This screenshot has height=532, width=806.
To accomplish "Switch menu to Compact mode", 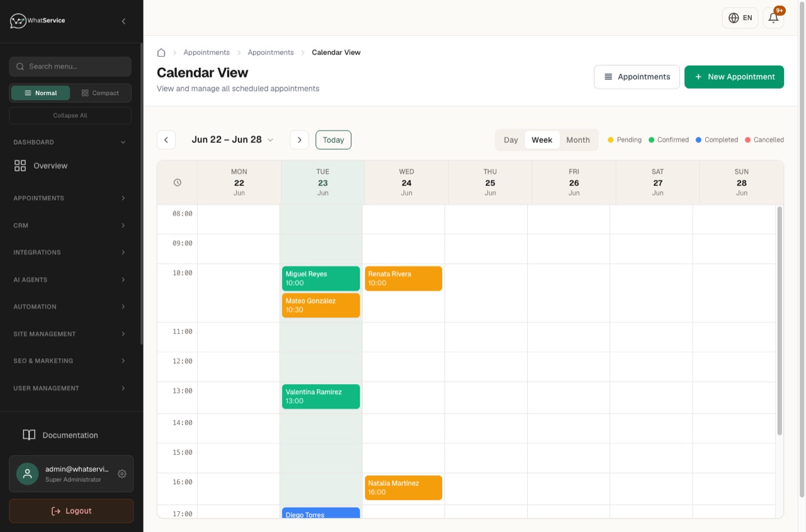I will click(100, 93).
